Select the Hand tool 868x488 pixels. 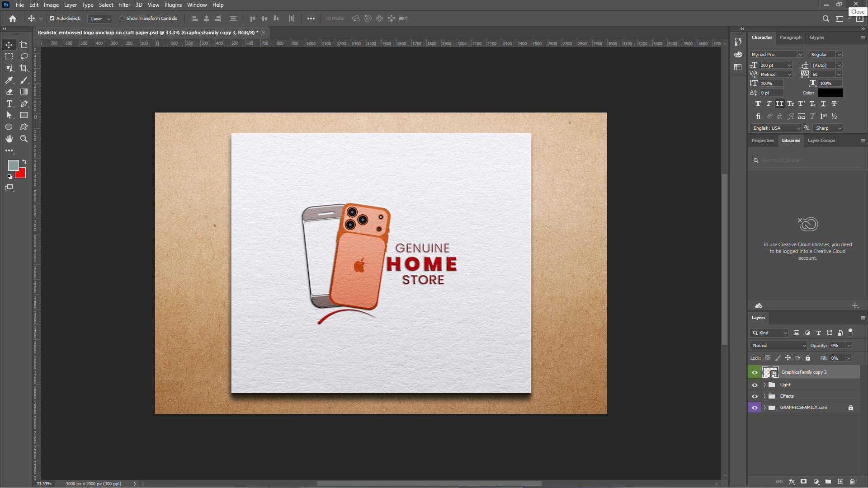click(x=9, y=139)
